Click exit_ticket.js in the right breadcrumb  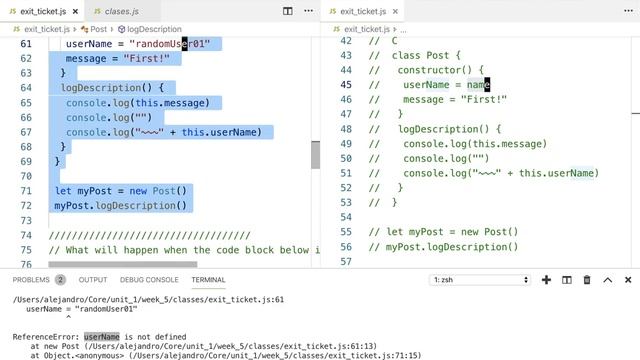tap(367, 29)
